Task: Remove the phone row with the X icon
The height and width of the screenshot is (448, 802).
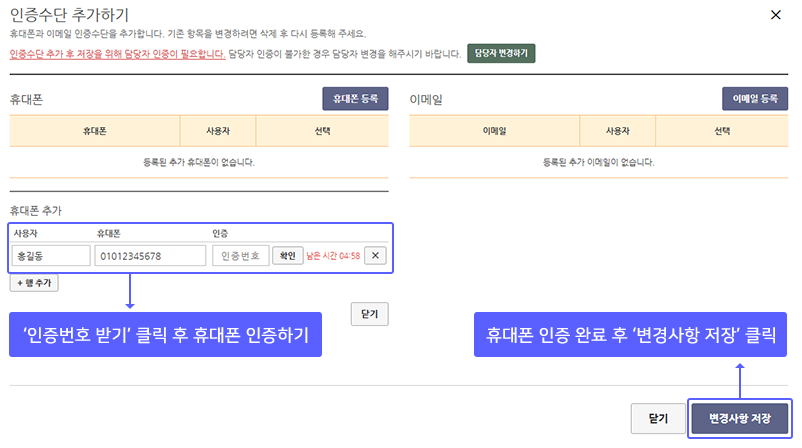Action: point(375,255)
